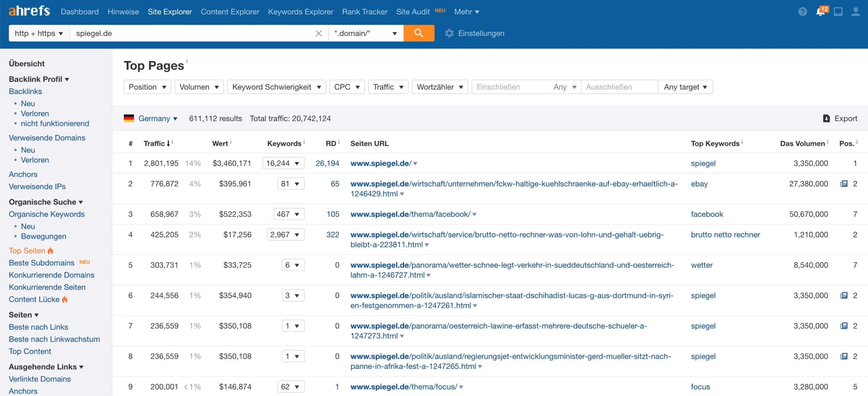
Task: Open the inbox icon in the top bar
Action: click(x=839, y=12)
